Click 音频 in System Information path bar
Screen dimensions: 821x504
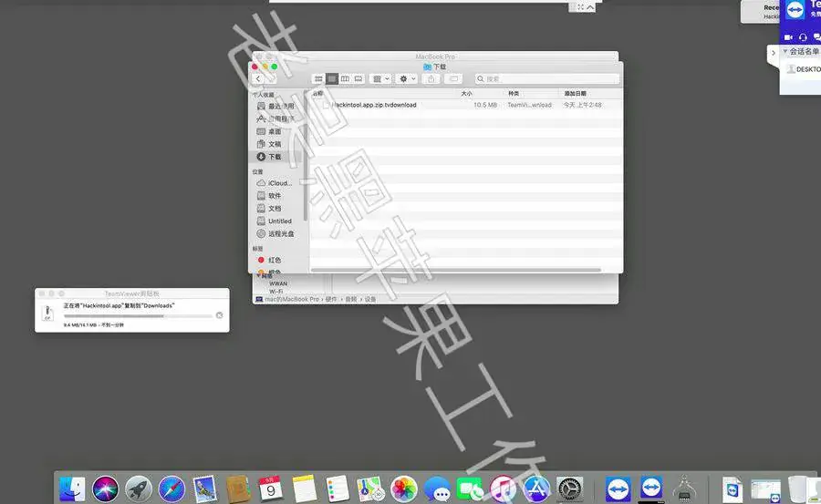click(351, 299)
